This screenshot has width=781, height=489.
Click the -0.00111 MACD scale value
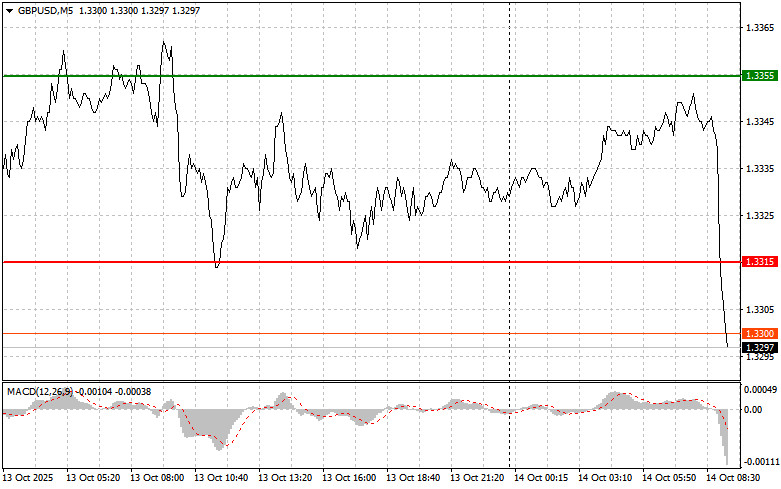(758, 461)
